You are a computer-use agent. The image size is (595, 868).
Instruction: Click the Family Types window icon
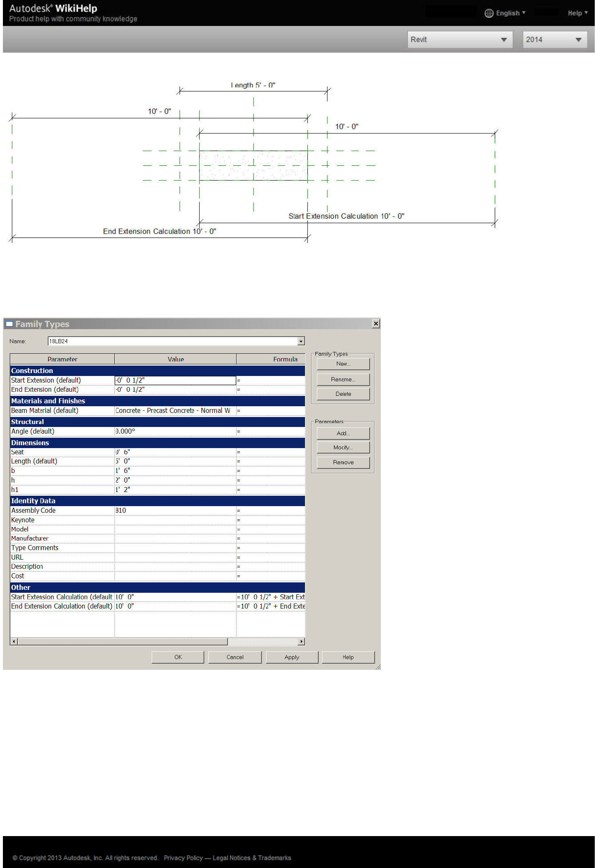click(9, 324)
